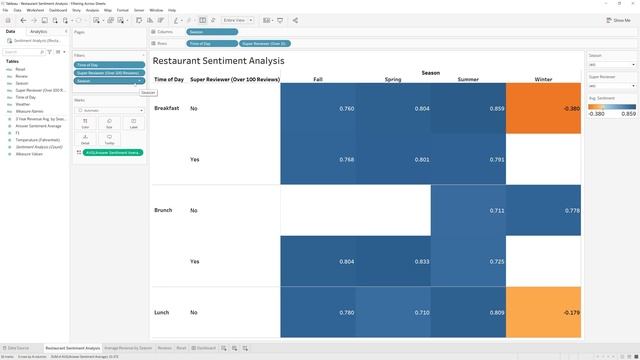Click the Sort Ascending toolbar icon
Image resolution: width=640 pixels, height=360 pixels.
(150, 20)
